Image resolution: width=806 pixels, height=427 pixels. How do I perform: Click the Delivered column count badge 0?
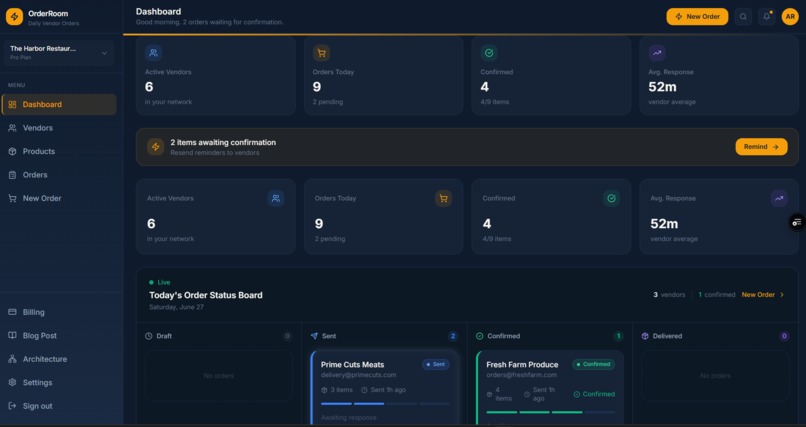tap(784, 336)
